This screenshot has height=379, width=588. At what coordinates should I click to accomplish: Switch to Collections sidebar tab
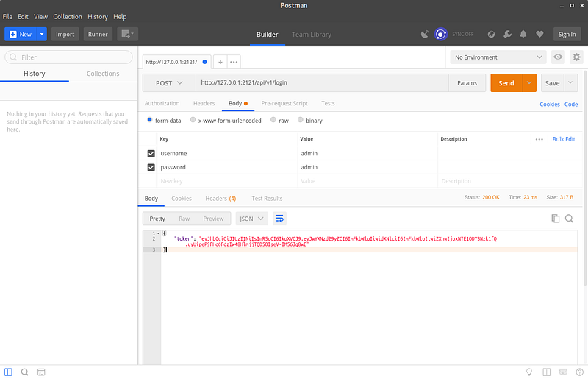coord(103,74)
